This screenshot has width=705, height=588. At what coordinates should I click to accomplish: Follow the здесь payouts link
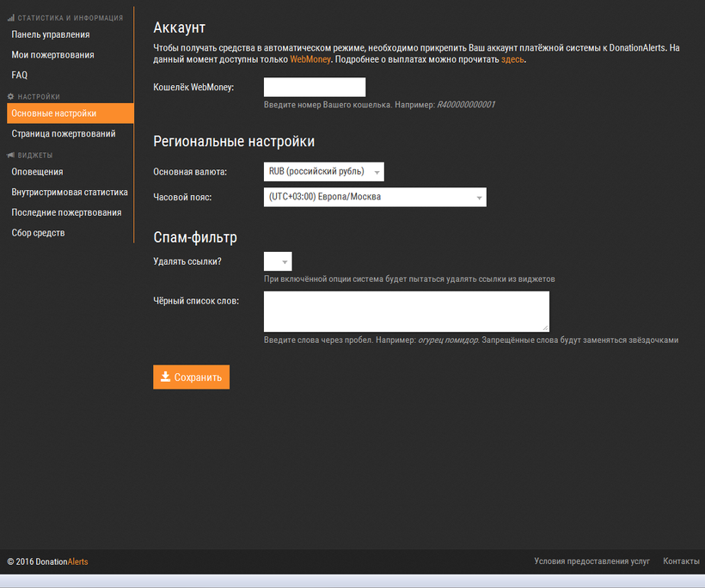click(512, 59)
